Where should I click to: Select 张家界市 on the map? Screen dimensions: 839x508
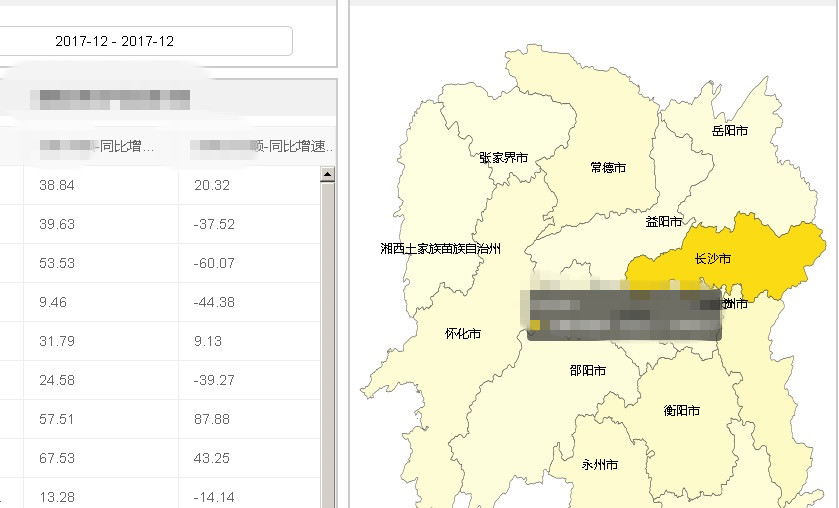tap(504, 158)
